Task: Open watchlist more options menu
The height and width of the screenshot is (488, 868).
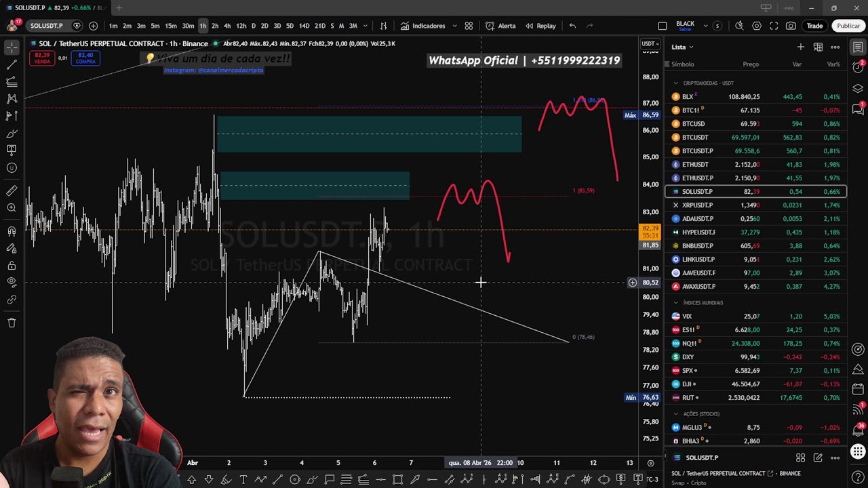Action: 835,47
